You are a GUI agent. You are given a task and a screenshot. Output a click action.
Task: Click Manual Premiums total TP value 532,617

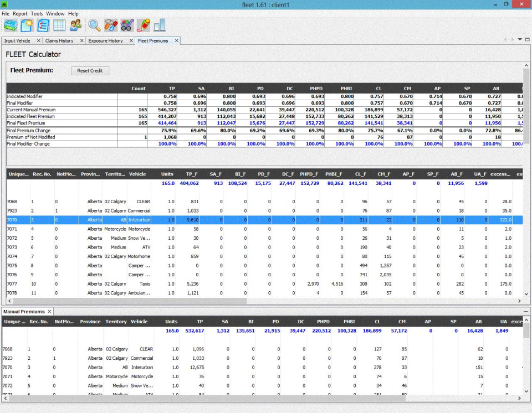click(x=195, y=331)
